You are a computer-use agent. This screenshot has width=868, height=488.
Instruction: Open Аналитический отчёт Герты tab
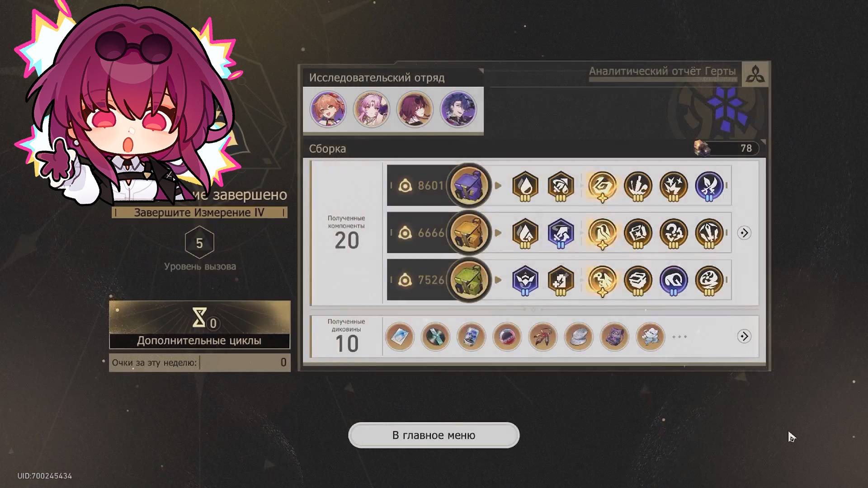click(x=662, y=71)
